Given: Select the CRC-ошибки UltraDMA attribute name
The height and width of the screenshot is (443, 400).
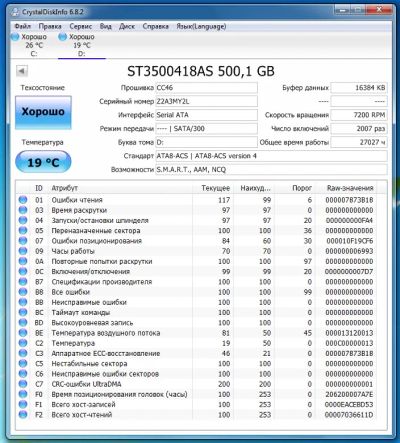Looking at the screenshot, I should tap(86, 384).
